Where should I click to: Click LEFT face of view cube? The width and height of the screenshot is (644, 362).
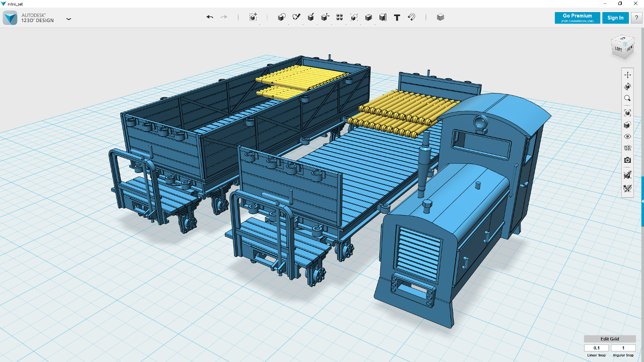[618, 49]
